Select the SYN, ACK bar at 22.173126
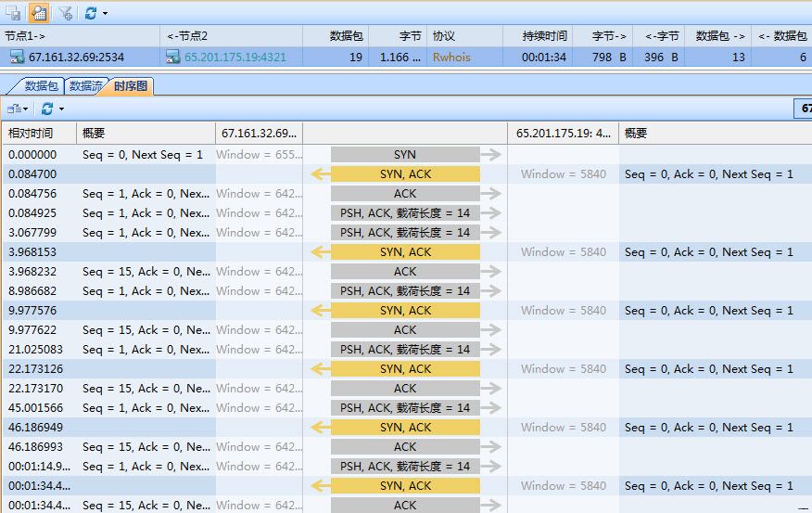 pos(405,369)
